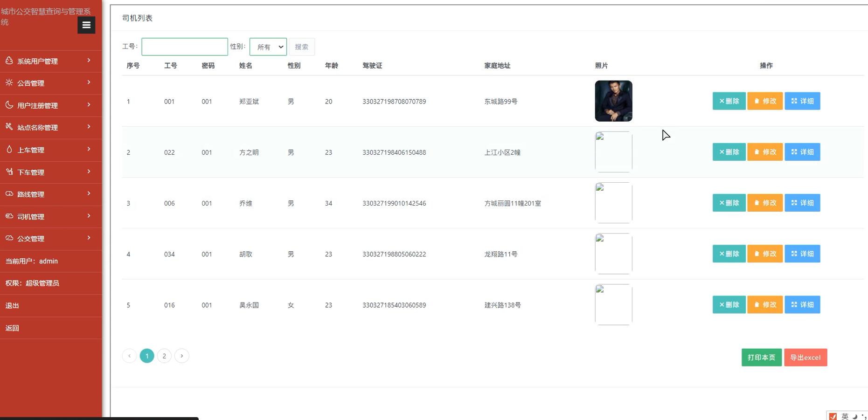
Task: Open the 性别 gender dropdown showing 所有
Action: (268, 47)
